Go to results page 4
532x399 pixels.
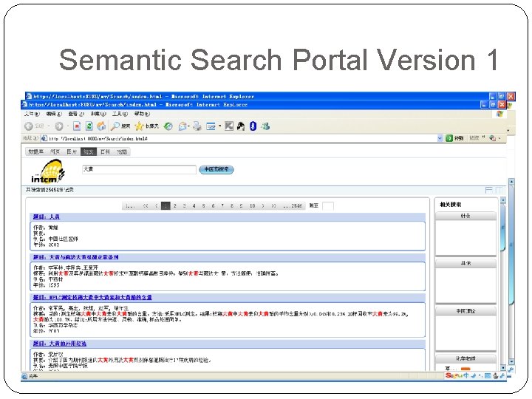[x=194, y=205]
